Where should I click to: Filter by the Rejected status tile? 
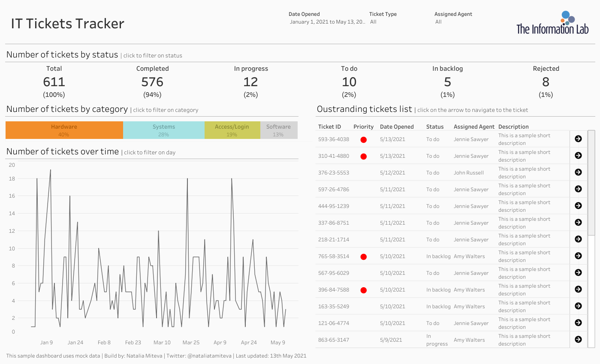click(546, 81)
